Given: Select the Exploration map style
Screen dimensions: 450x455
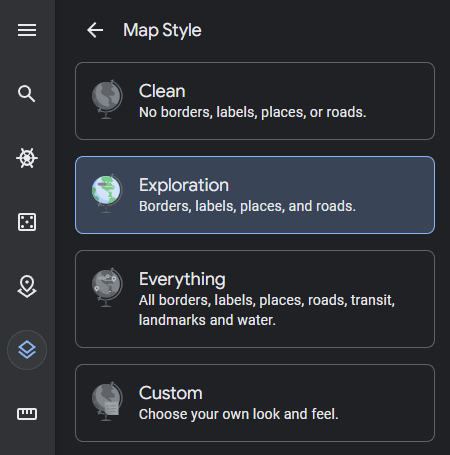Looking at the screenshot, I should 255,195.
